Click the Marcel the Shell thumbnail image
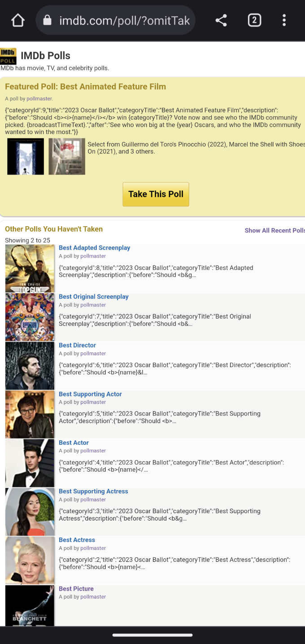305x644 pixels. click(x=67, y=156)
